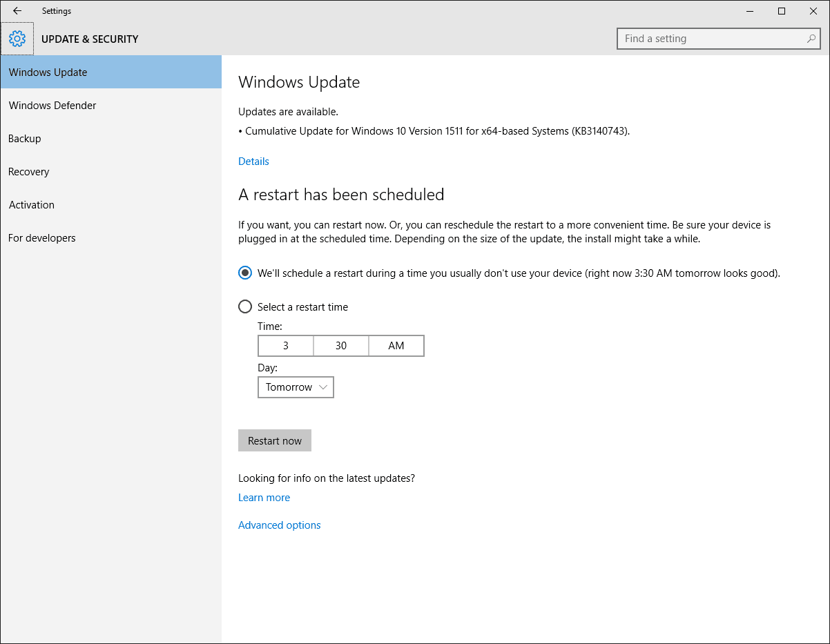Maximize the Settings window
Viewport: 830px width, 644px height.
point(782,11)
